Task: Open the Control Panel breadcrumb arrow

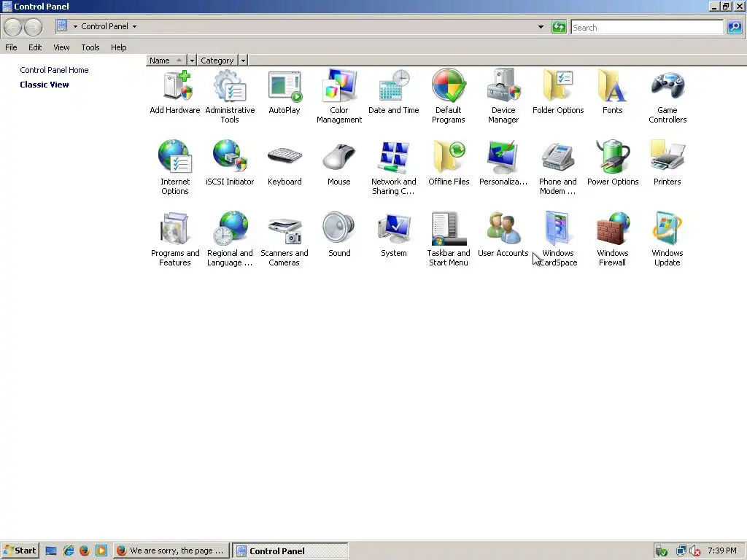Action: 134,27
